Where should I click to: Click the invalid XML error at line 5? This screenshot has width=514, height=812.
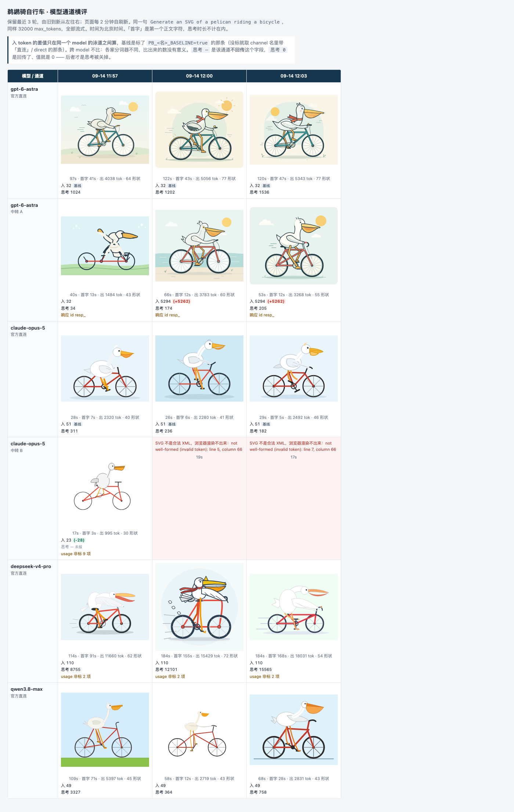coord(199,446)
